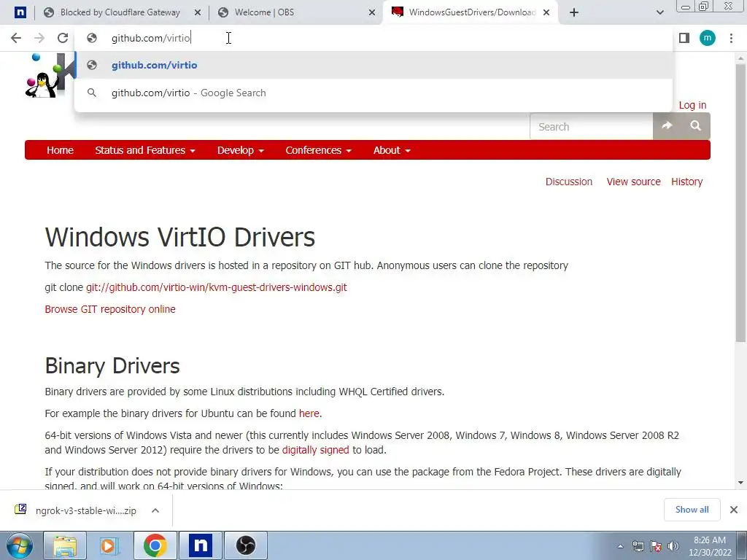
Task: Open the Discussion page tab
Action: 569,182
